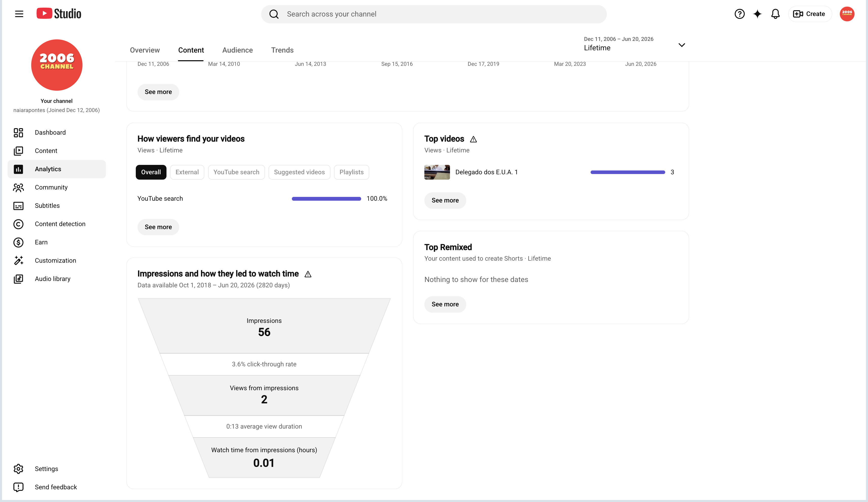Select the YouTube search filter chip
Viewport: 868px width, 502px height.
point(236,172)
